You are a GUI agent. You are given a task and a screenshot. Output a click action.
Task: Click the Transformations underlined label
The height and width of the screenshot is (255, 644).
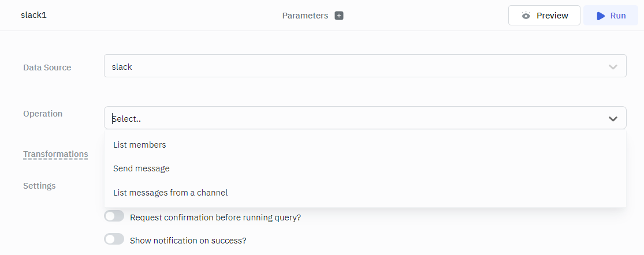[55, 154]
